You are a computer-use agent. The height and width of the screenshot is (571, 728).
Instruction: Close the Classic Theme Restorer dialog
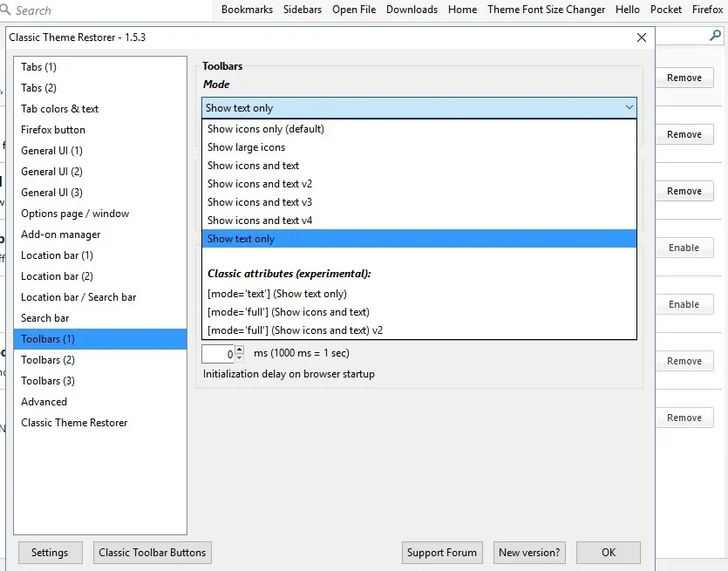(641, 37)
